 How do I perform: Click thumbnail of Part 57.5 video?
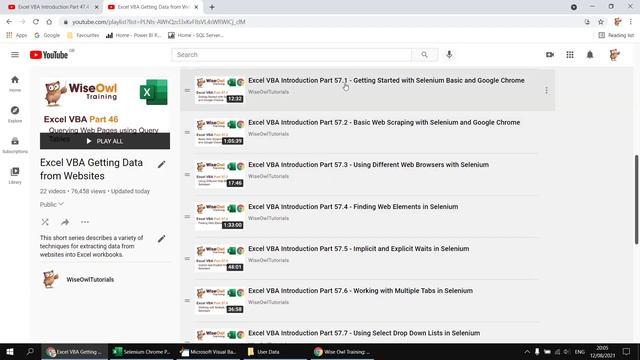coord(220,258)
